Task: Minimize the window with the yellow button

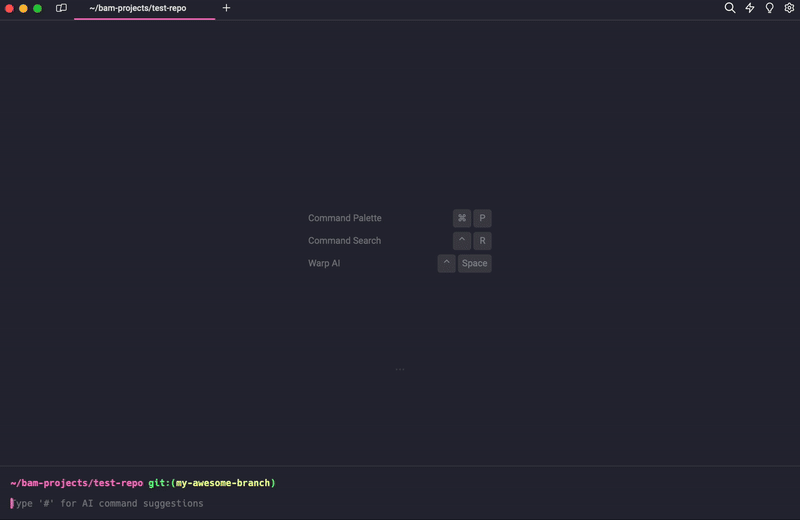Action: [x=23, y=8]
